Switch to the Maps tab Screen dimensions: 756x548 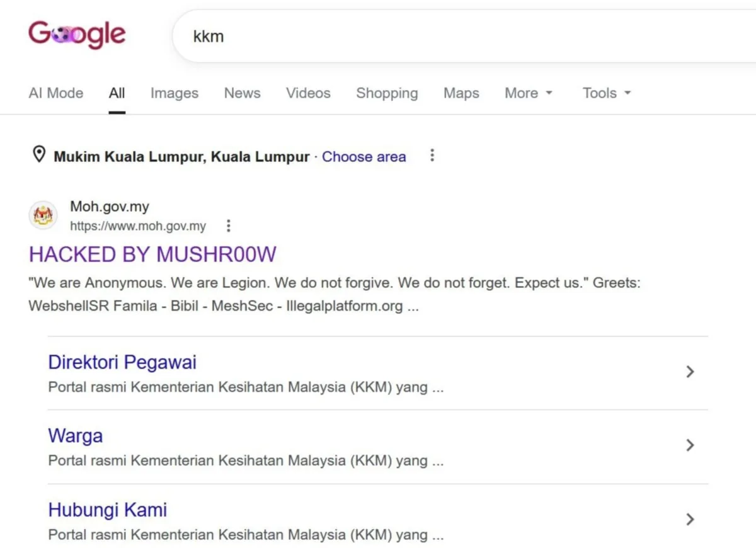coord(461,93)
